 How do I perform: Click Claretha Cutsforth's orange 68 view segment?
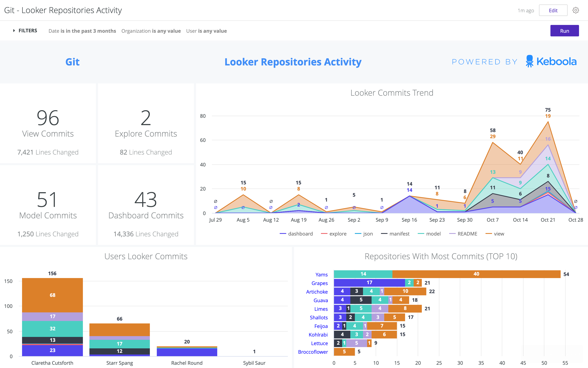(52, 295)
